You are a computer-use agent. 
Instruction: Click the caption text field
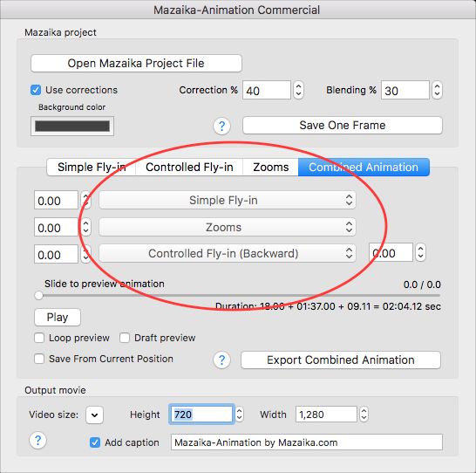coord(307,442)
